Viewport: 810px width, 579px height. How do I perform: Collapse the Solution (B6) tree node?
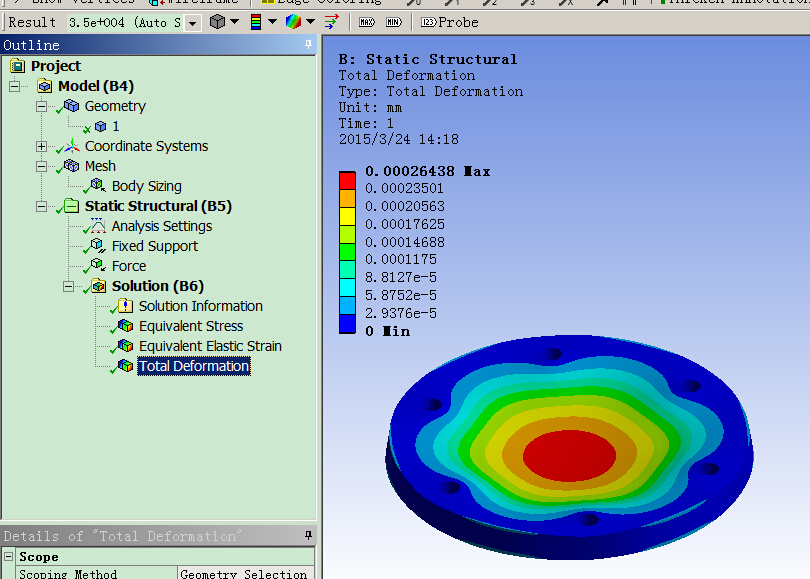pyautogui.click(x=69, y=286)
